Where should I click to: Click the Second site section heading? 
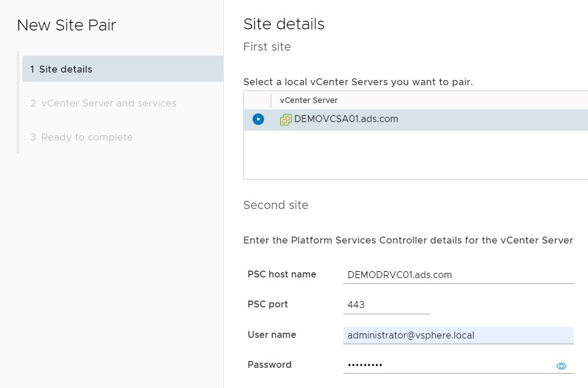(276, 205)
